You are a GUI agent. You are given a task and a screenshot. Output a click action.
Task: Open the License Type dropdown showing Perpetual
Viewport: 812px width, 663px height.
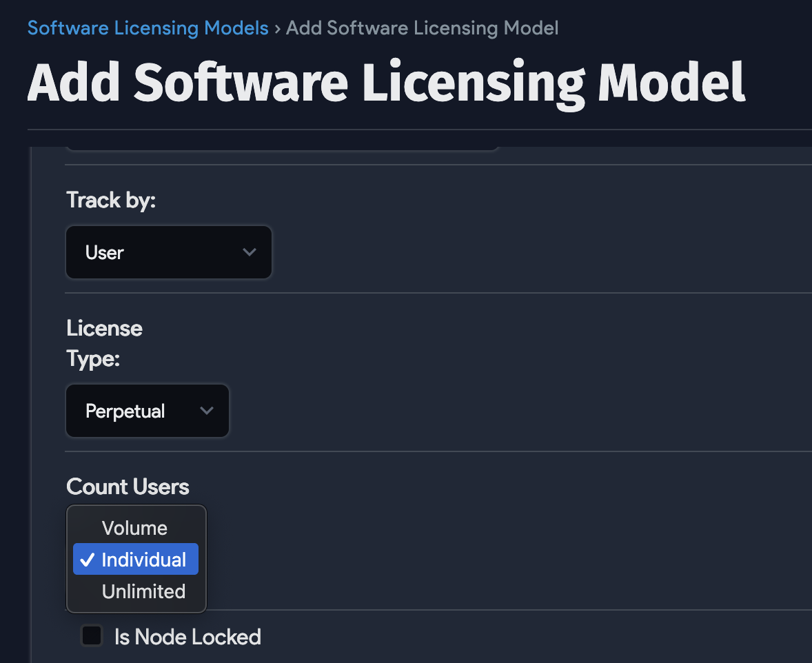[x=147, y=411]
